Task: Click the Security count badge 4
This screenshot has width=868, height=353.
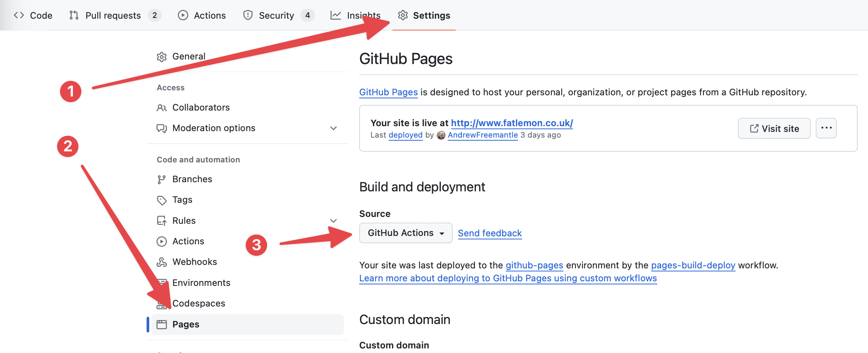Action: 308,15
